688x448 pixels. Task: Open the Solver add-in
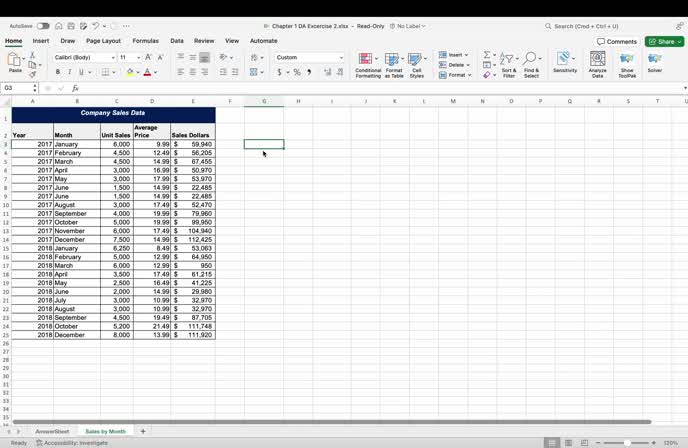[655, 61]
